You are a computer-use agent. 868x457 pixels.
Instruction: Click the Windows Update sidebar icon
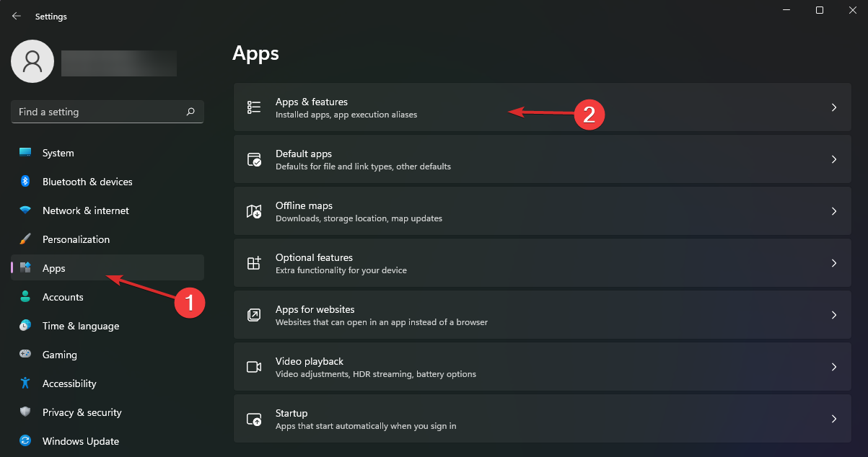(x=25, y=441)
